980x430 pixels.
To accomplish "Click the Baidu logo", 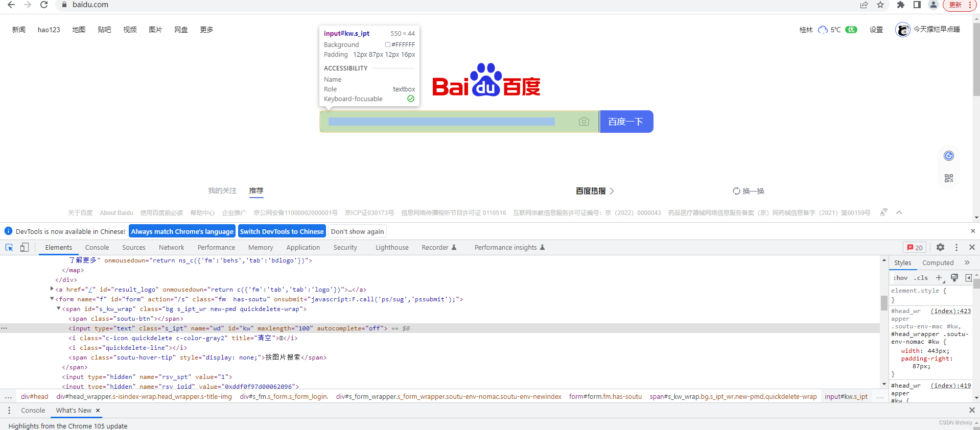I will coord(486,80).
